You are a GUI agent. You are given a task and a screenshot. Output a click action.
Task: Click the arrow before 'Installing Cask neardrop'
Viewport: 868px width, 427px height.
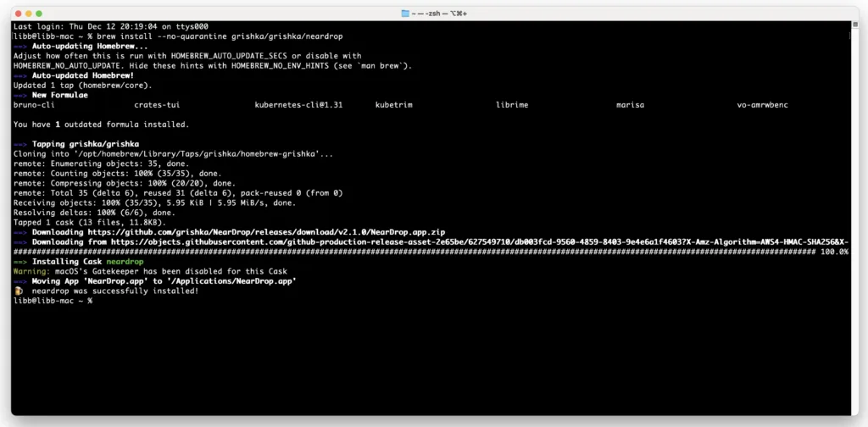point(20,262)
